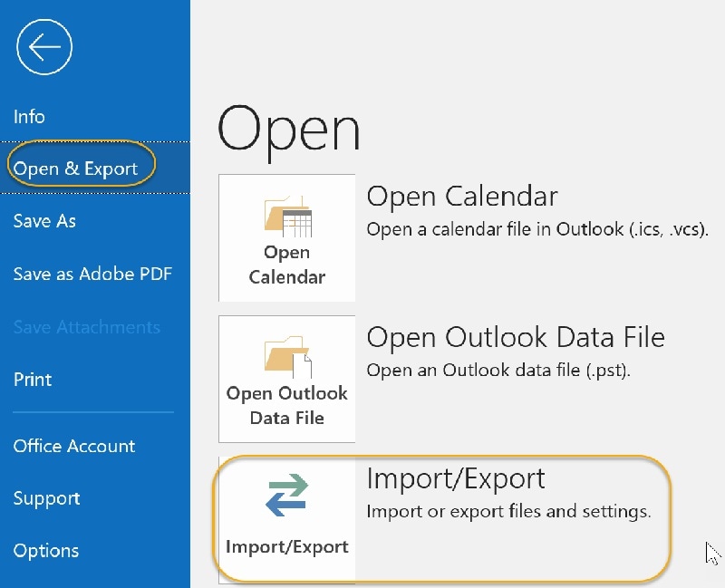Open the Support section
Screen dimensions: 725x588
pos(47,498)
